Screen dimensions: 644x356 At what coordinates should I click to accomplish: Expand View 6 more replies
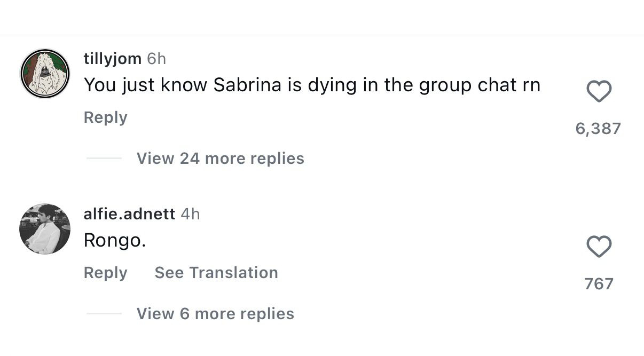pos(215,314)
